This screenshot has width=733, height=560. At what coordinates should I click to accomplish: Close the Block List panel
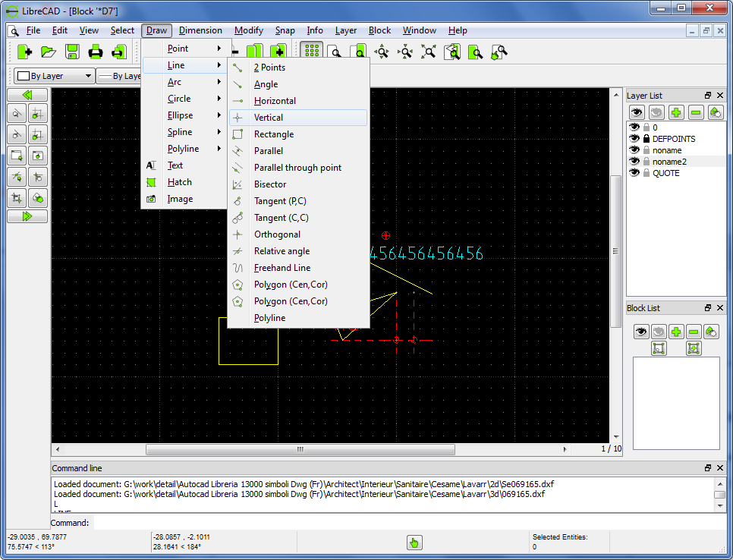(720, 307)
